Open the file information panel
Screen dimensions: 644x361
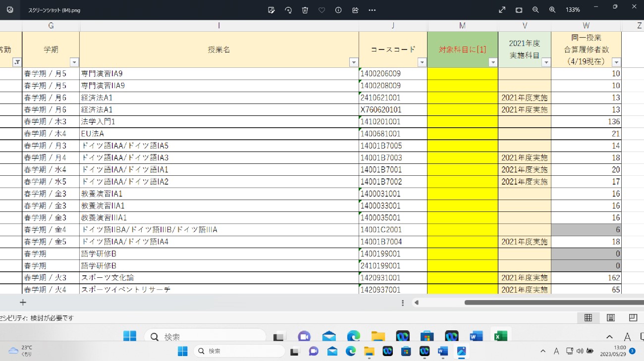(338, 10)
